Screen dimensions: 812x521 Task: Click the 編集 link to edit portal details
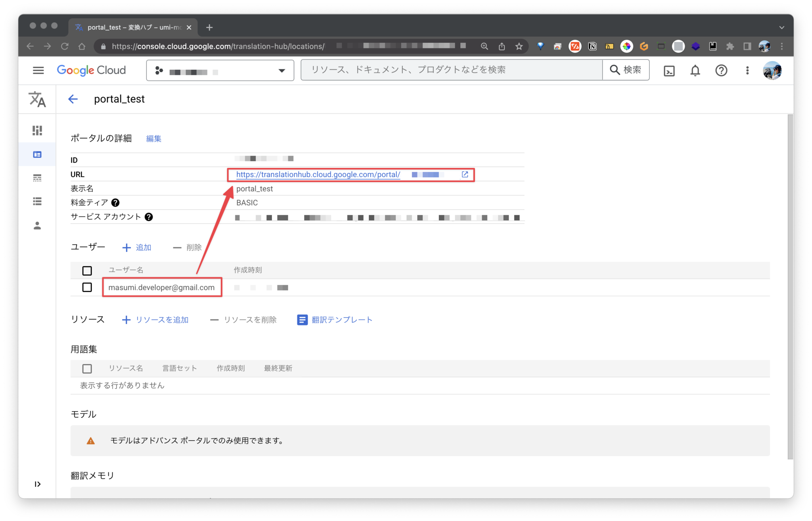pos(153,138)
